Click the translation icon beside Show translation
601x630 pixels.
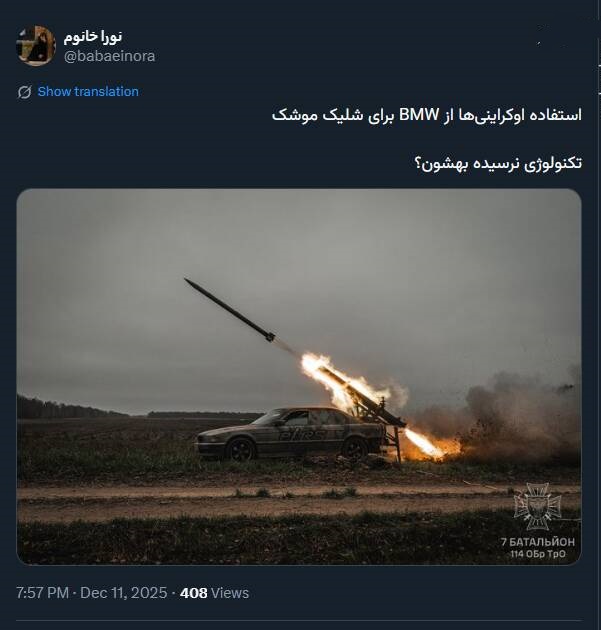[24, 92]
